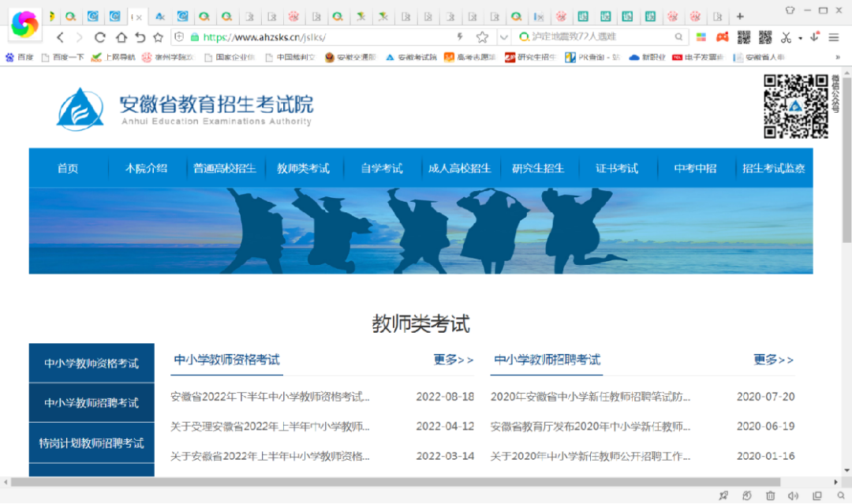Open the 教师类考试 navigation menu item
Image resolution: width=852 pixels, height=504 pixels.
[303, 168]
